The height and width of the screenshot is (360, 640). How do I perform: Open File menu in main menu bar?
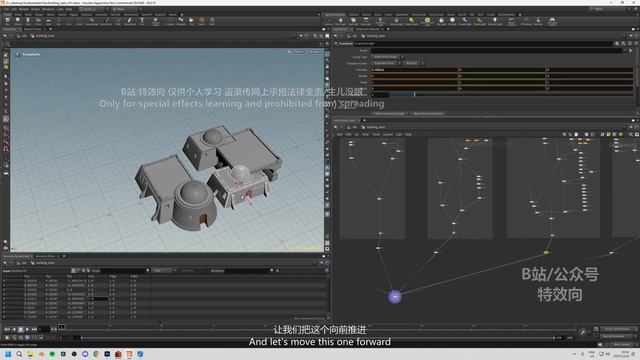[x=7, y=9]
